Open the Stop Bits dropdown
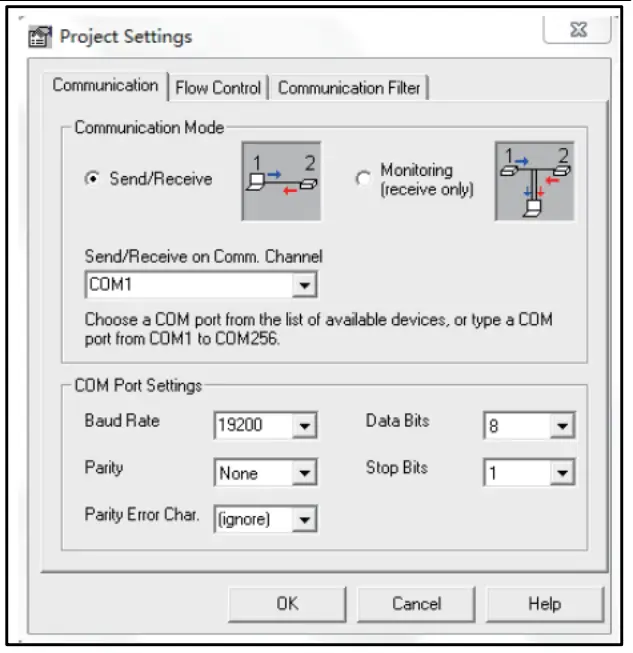Screen dimensions: 633x653 pos(564,473)
